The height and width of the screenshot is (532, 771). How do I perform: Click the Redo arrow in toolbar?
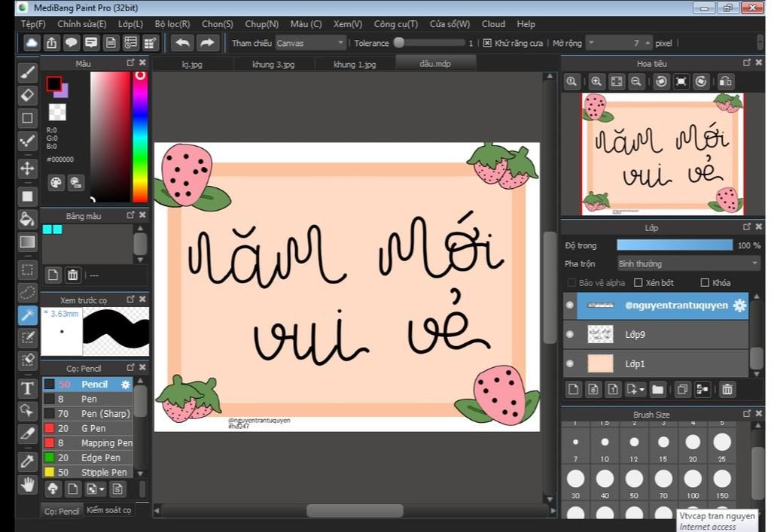click(x=208, y=43)
